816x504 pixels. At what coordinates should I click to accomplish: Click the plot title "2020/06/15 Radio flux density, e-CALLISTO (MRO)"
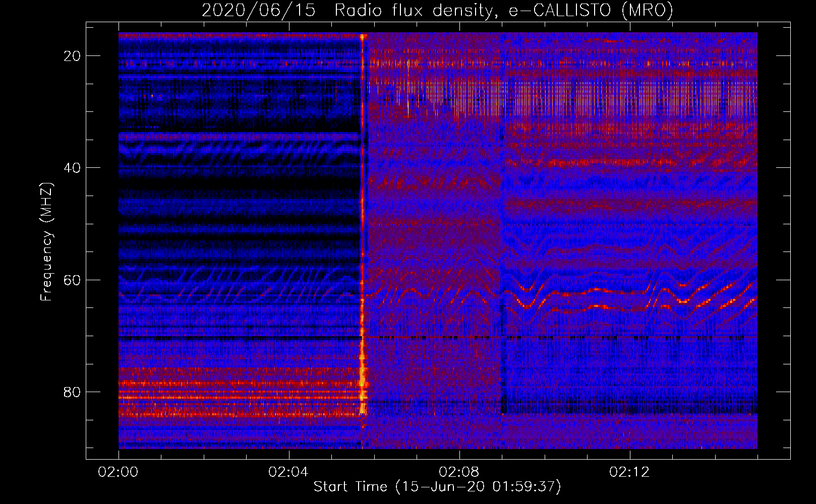point(437,11)
